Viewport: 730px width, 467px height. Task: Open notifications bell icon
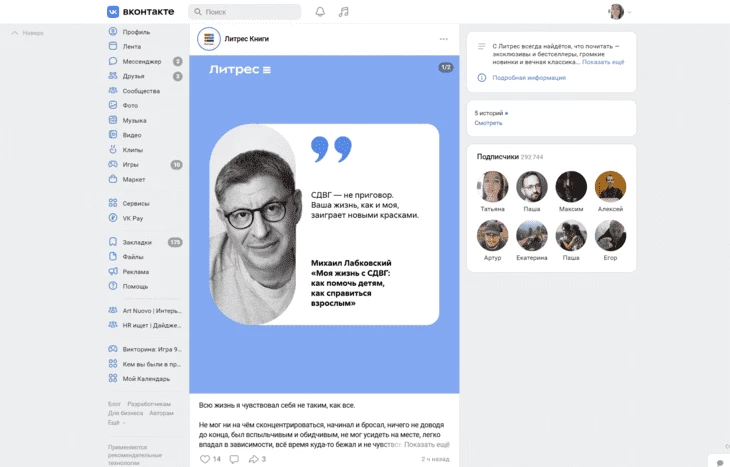tap(320, 12)
